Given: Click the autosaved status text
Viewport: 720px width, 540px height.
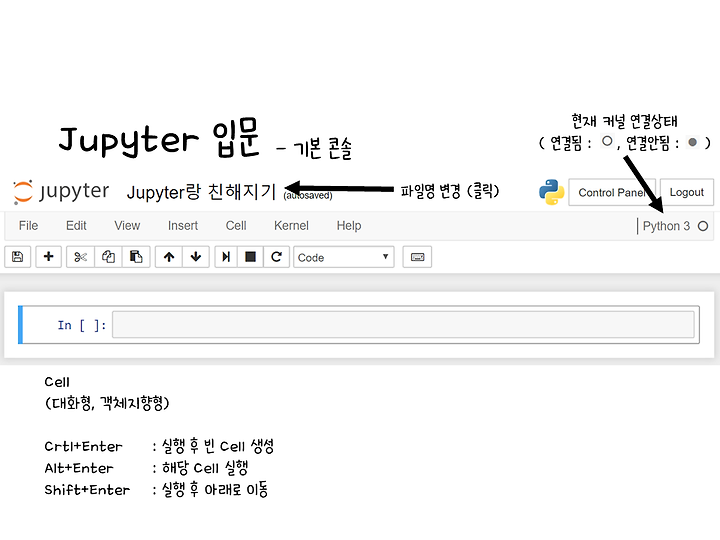Looking at the screenshot, I should tap(308, 196).
